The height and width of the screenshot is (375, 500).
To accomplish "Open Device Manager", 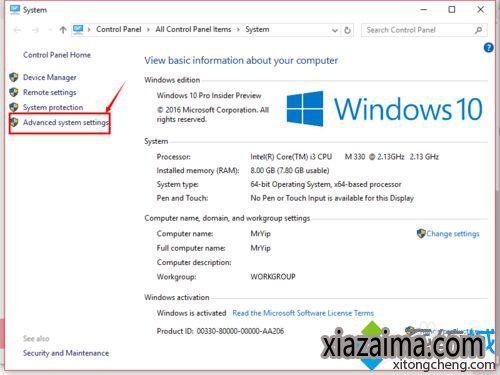I will click(50, 77).
